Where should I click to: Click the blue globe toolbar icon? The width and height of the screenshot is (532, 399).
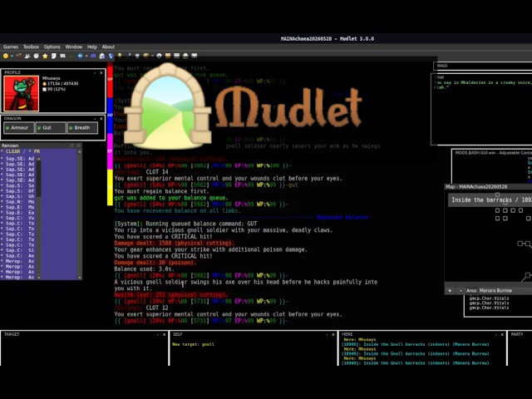[111, 56]
